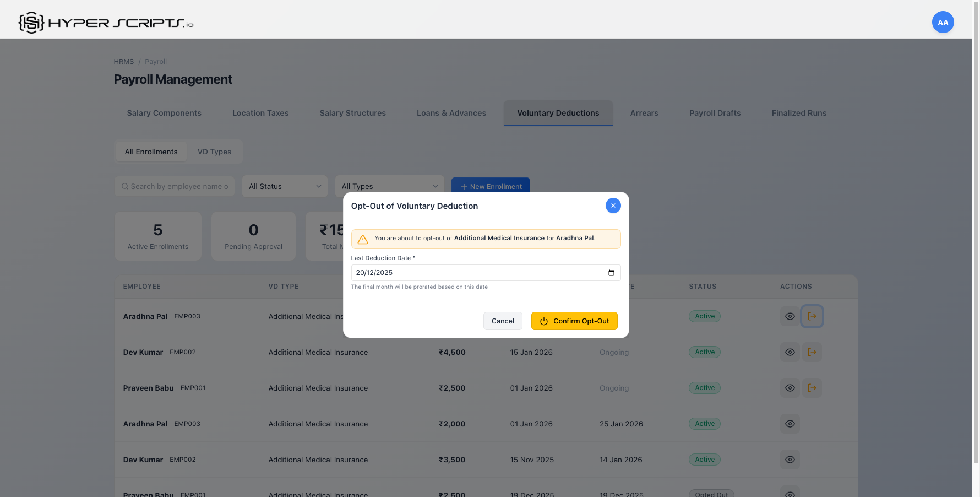Screen dimensions: 980x497
Task: Toggle the view eye on Dev Kumar's Nov 2025 row
Action: (x=790, y=459)
